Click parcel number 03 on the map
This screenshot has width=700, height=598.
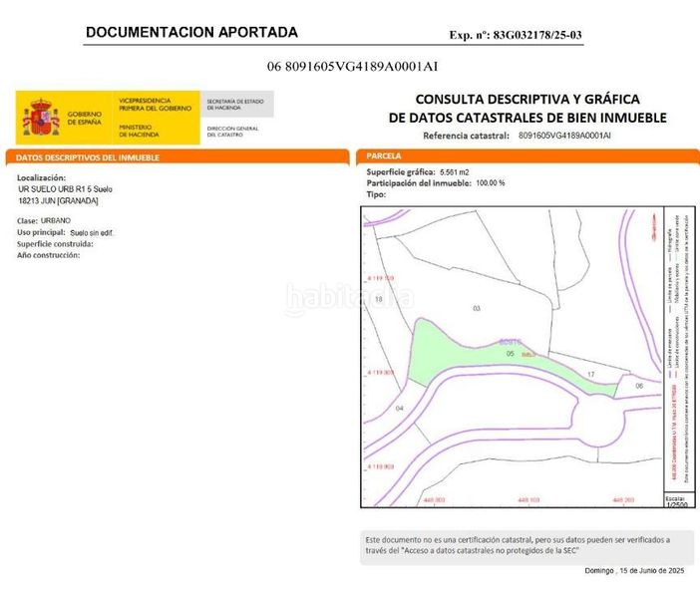click(x=477, y=308)
